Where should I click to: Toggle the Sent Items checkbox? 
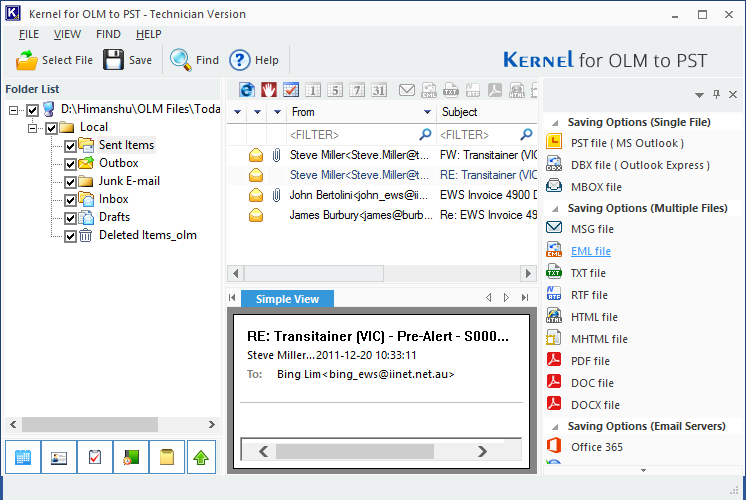[70, 146]
